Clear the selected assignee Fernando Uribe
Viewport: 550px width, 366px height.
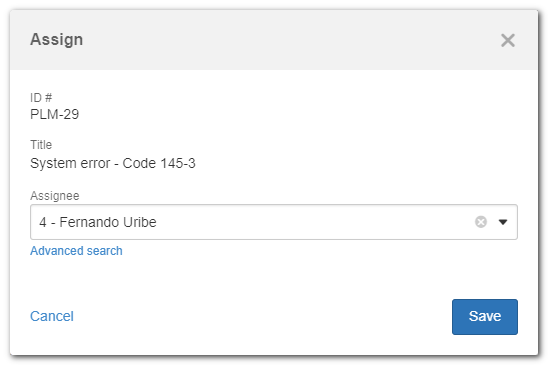point(481,222)
